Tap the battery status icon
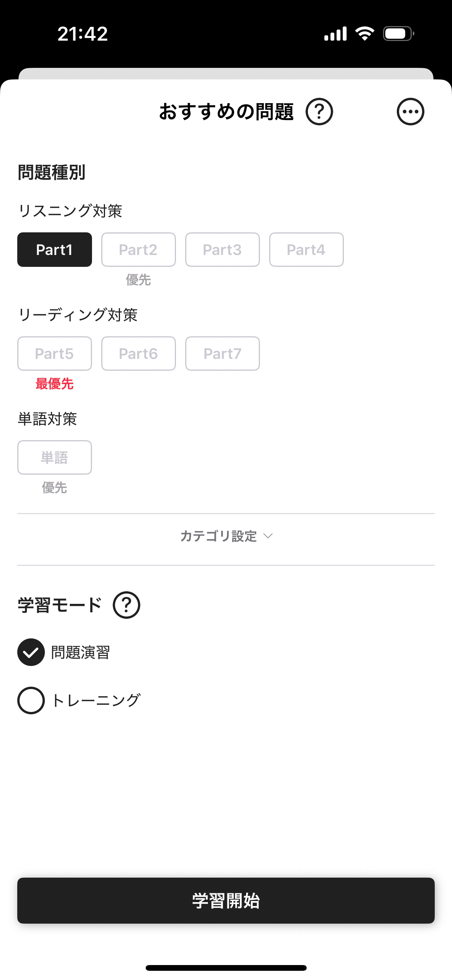This screenshot has width=452, height=980. pyautogui.click(x=398, y=34)
